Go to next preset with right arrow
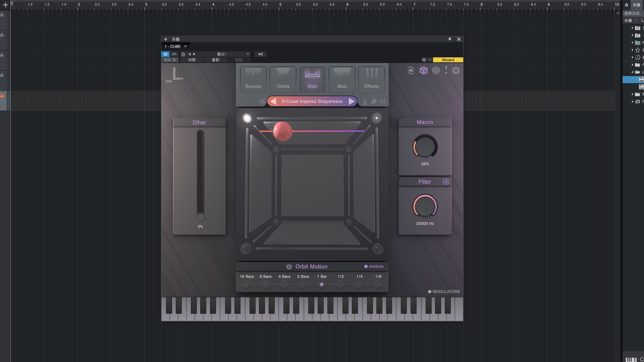 pyautogui.click(x=351, y=101)
